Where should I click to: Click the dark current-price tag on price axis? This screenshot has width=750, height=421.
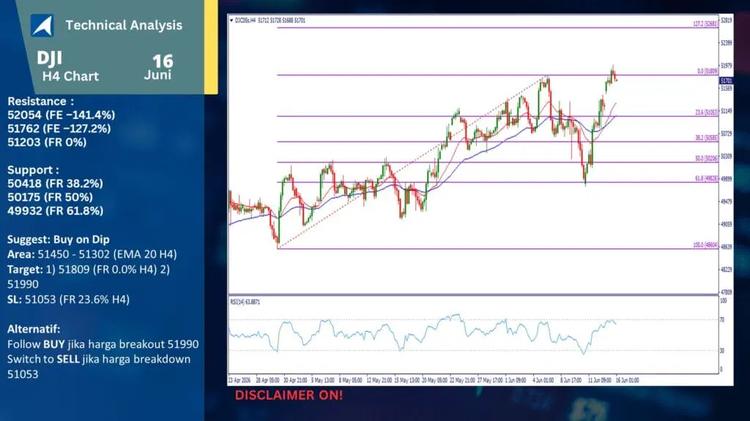[726, 81]
